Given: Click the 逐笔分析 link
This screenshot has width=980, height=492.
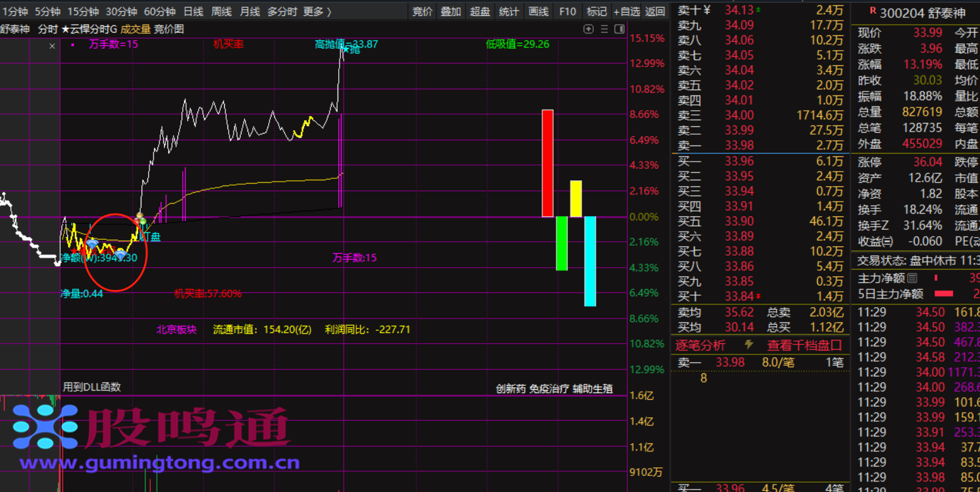Looking at the screenshot, I should click(x=700, y=345).
